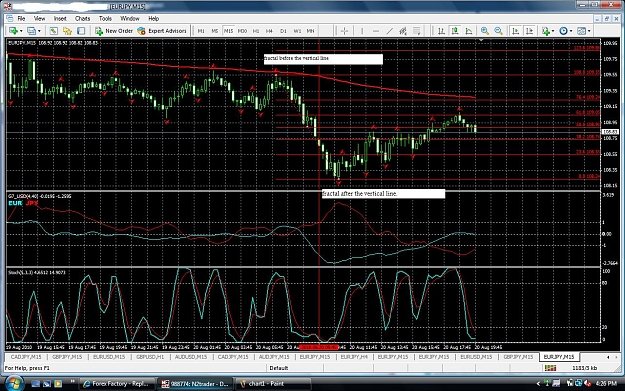The height and width of the screenshot is (391, 625).
Task: Click the chart window icon beside File
Action: [x=10, y=18]
